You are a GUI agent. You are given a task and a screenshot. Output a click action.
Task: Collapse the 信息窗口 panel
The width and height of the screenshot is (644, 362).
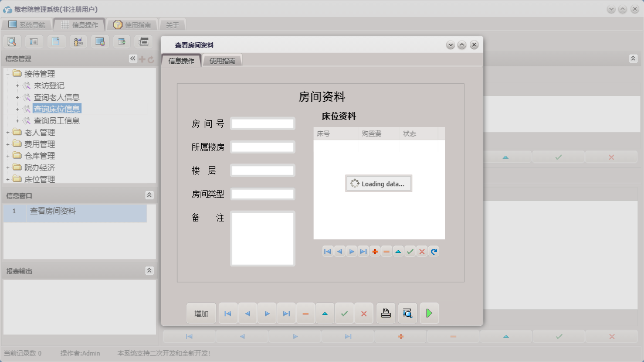(150, 195)
